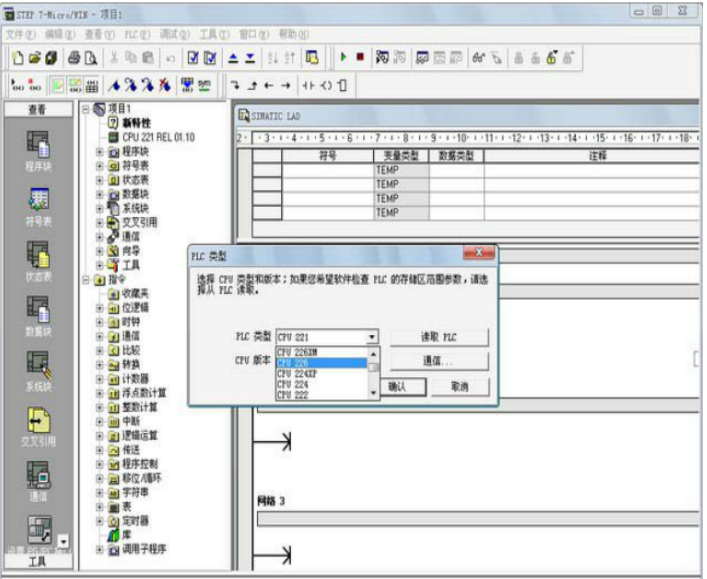Click the red Stop PLC icon
This screenshot has width=707, height=579.
coord(360,57)
